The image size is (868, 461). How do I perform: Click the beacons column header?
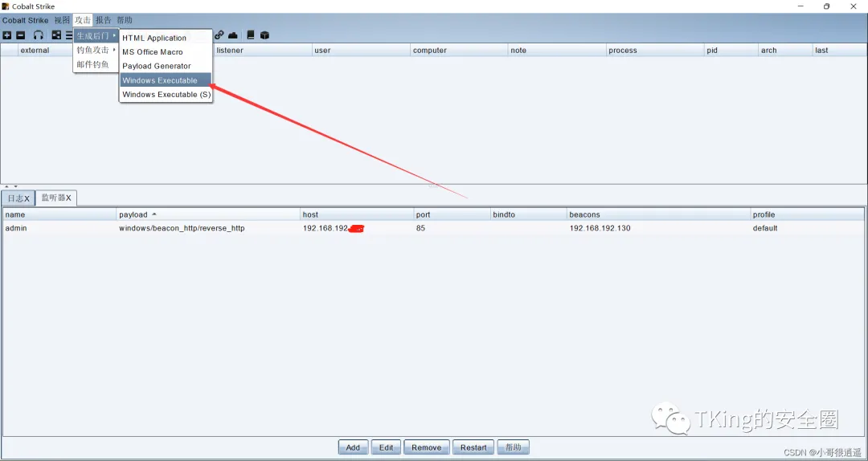pos(659,214)
